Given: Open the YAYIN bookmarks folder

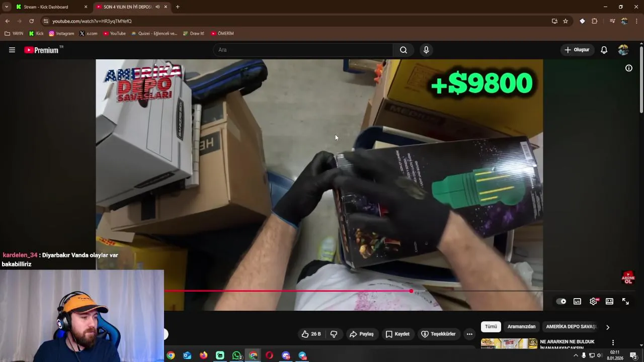Looking at the screenshot, I should 14,34.
